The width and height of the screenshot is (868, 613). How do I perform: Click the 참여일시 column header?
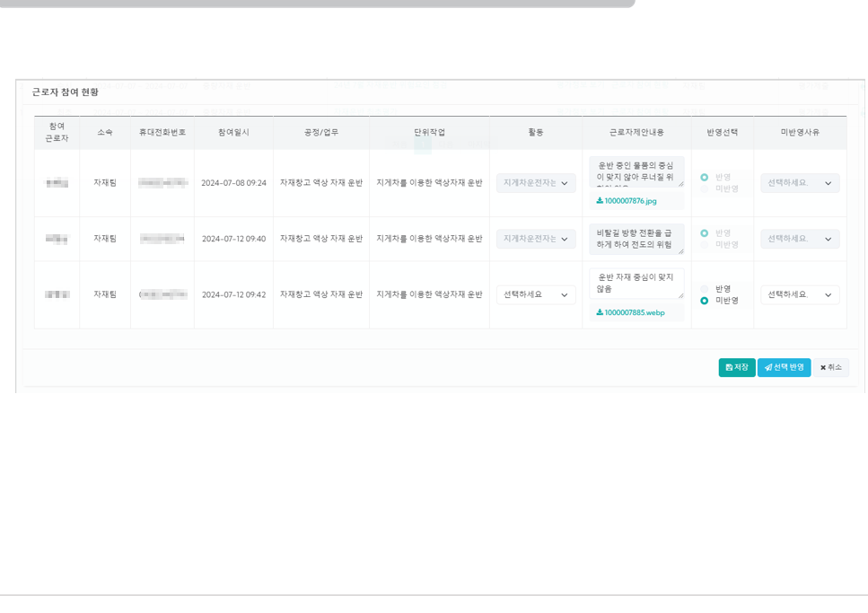coord(233,133)
